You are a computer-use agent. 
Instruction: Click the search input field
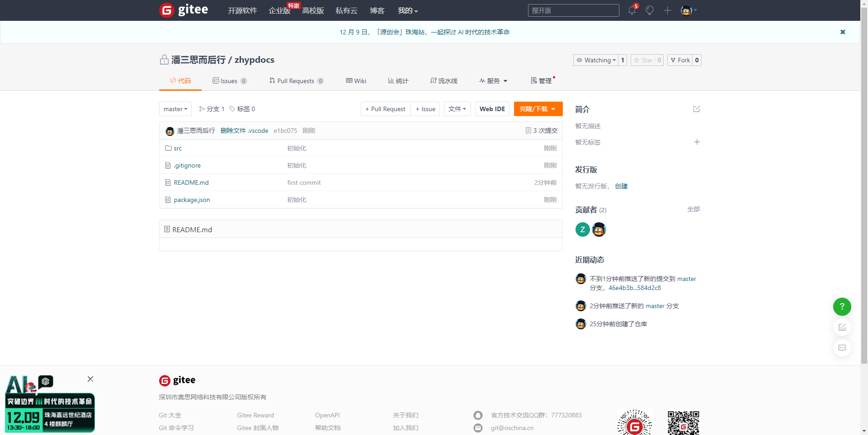click(573, 10)
